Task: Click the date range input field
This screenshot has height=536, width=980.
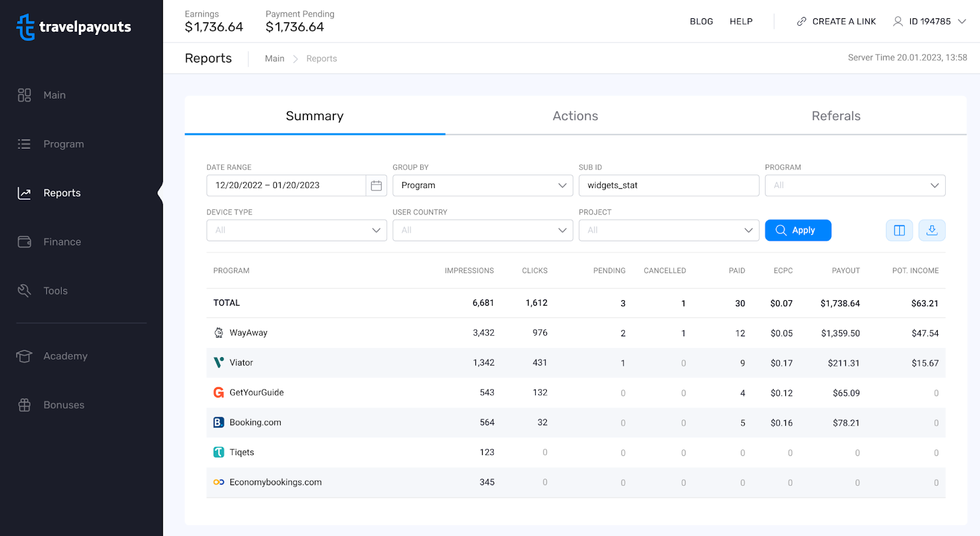Action: (x=286, y=186)
